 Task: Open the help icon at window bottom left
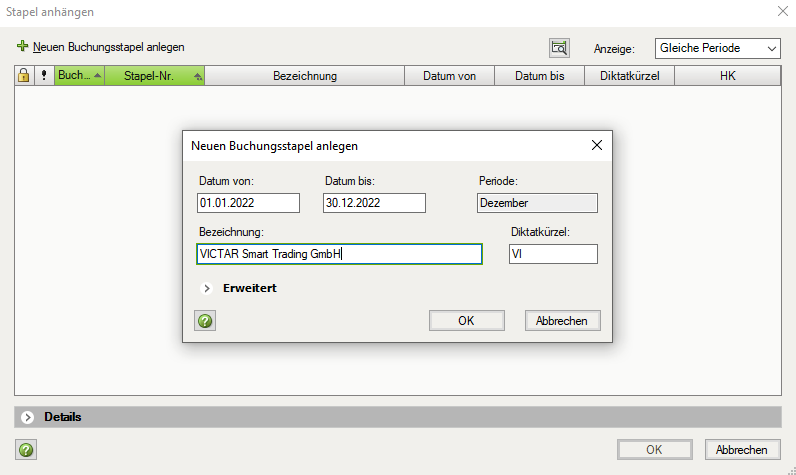(x=26, y=450)
